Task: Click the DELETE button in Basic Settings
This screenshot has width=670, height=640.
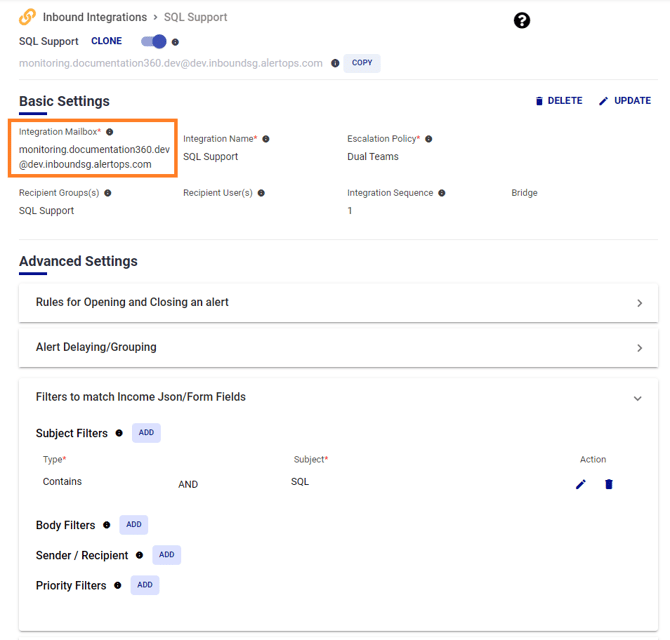Action: click(x=559, y=101)
